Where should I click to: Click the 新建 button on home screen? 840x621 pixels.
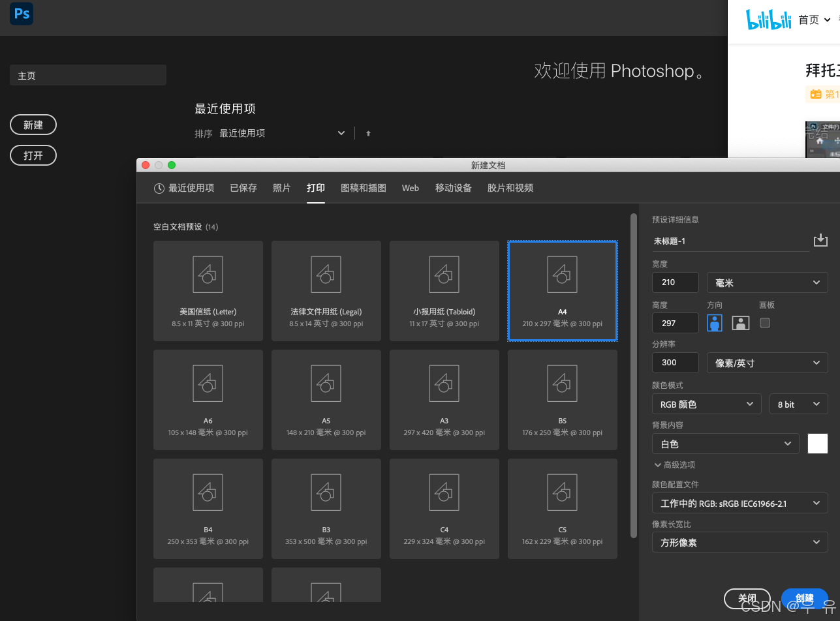33,125
